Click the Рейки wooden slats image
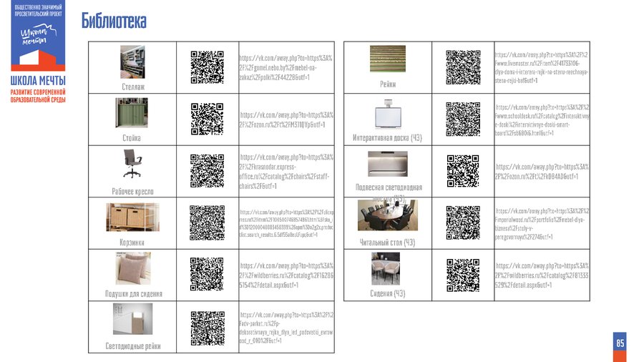This screenshot has height=362, width=644. click(x=388, y=59)
